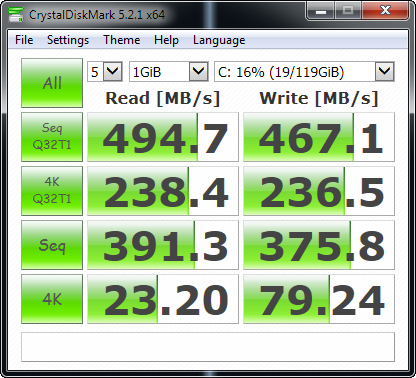Expand the test count dropdown showing 5
Viewport: 416px width, 378px height.
pos(105,71)
